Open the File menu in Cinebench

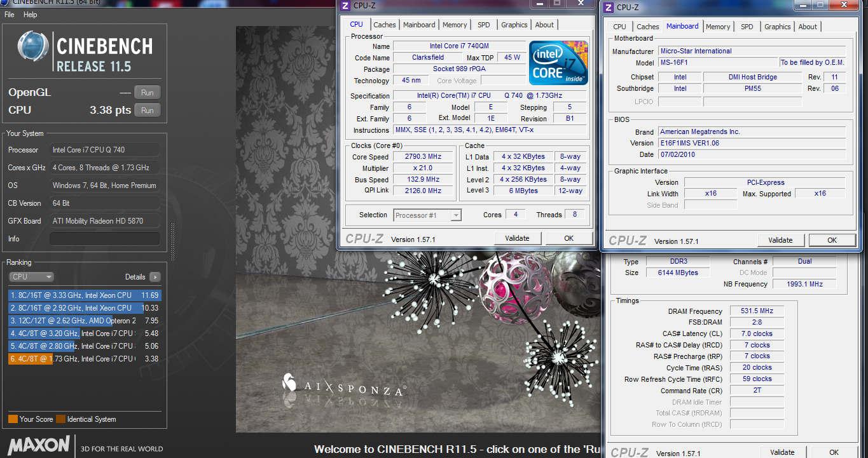pos(10,15)
